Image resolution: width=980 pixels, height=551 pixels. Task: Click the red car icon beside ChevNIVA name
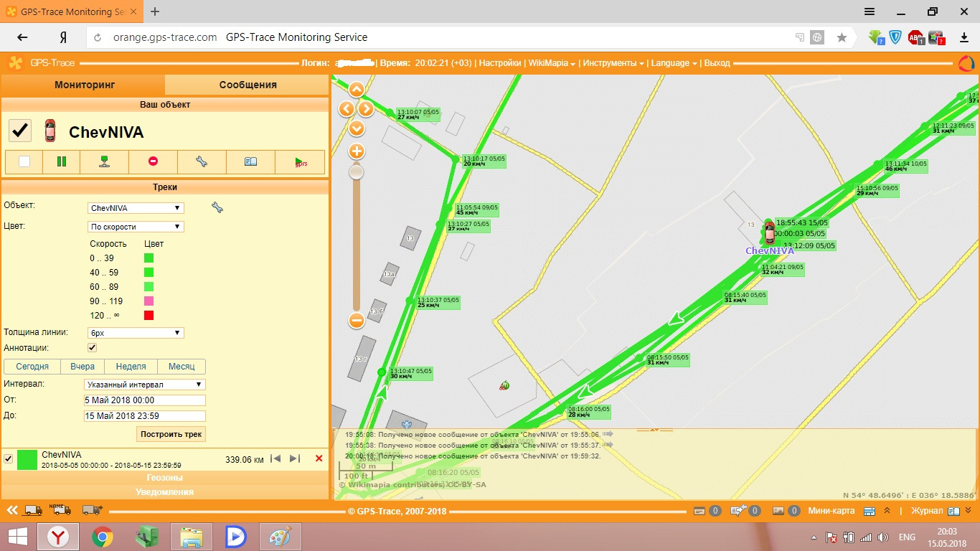pos(50,131)
